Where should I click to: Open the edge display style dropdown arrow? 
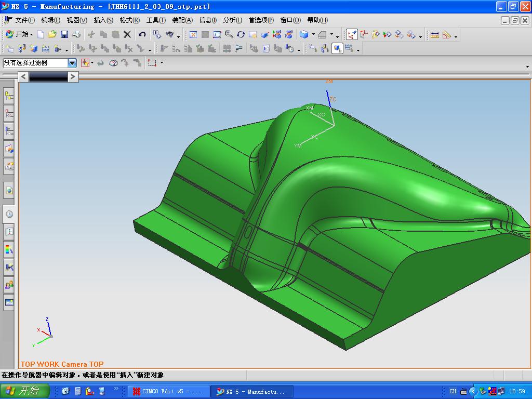tap(332, 35)
